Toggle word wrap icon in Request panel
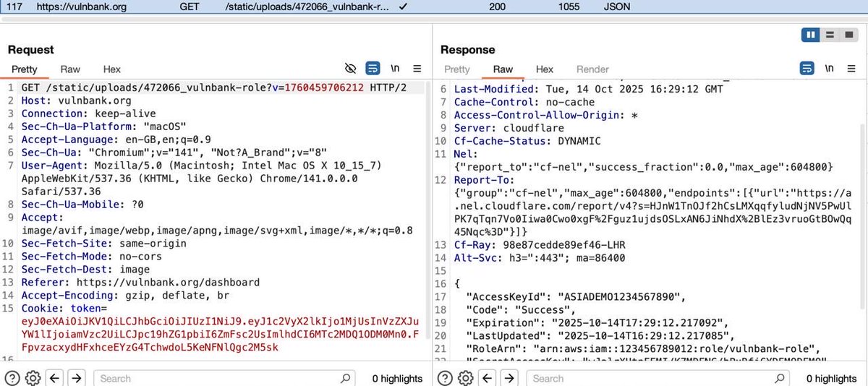This screenshot has width=868, height=386. click(x=373, y=69)
